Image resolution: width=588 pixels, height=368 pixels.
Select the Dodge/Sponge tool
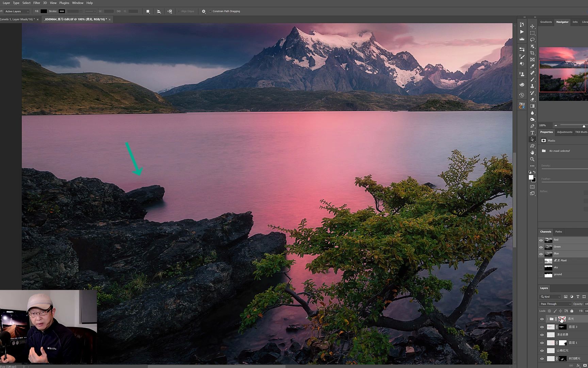[532, 120]
